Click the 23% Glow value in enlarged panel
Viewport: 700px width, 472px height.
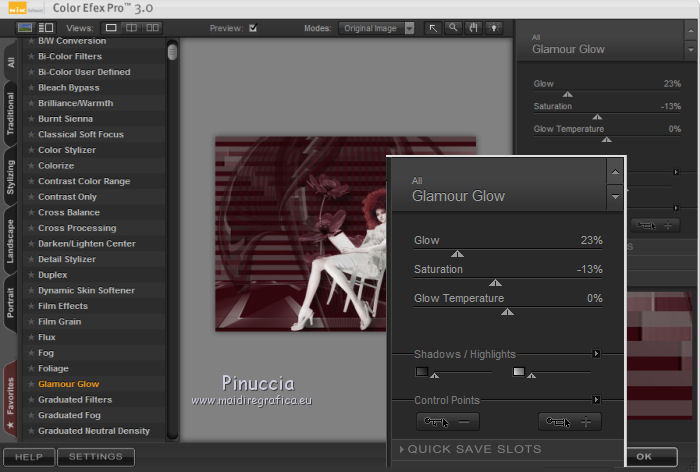coord(592,240)
